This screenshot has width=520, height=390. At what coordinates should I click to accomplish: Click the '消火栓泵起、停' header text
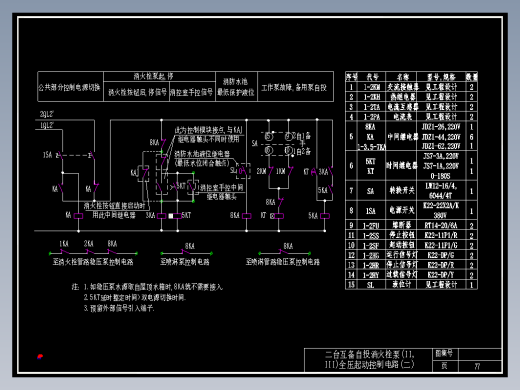point(153,76)
